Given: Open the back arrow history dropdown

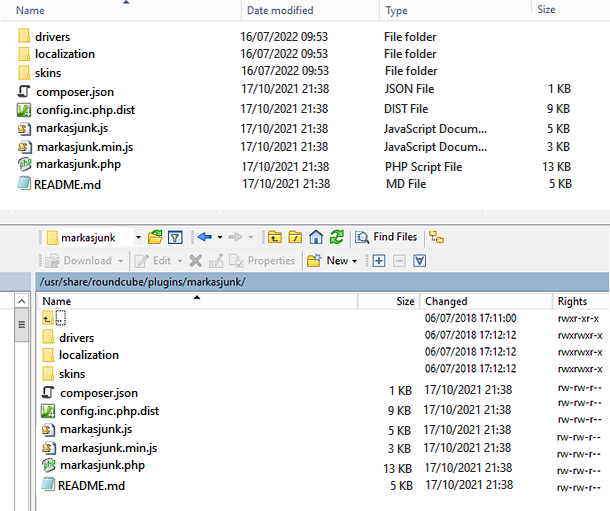Looking at the screenshot, I should coord(219,237).
